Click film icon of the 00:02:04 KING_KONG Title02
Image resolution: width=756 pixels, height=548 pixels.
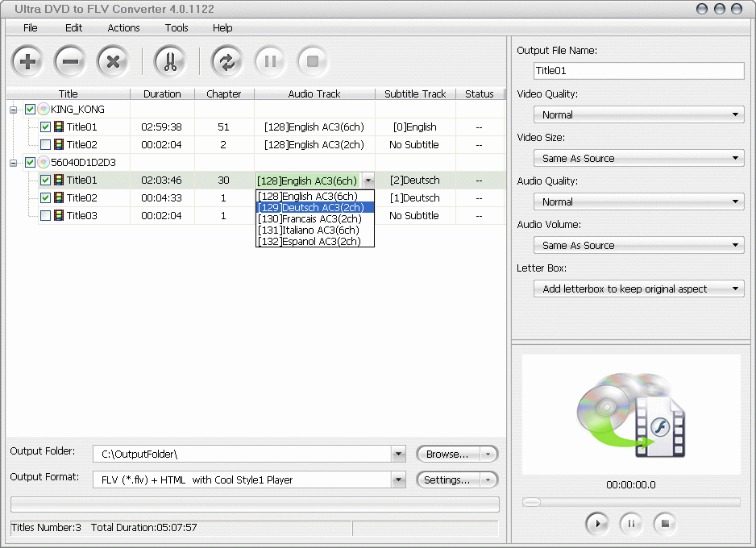coord(59,144)
